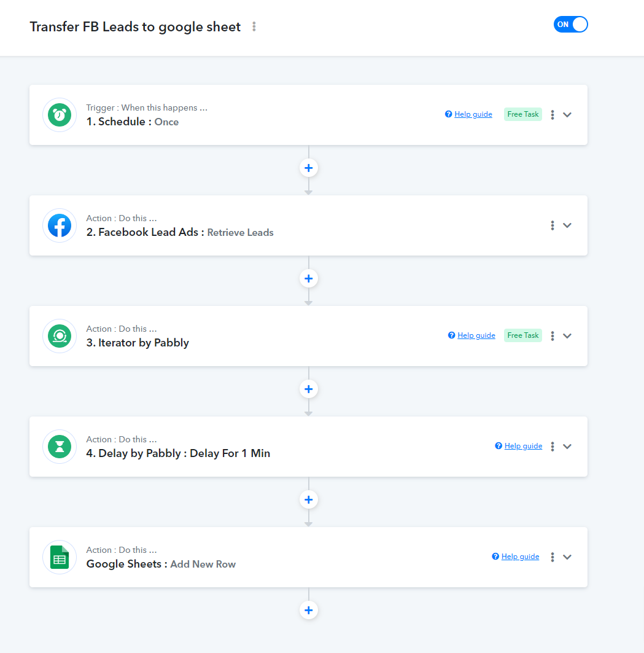Click the Iterator by Pabbly icon
This screenshot has height=653, width=644.
[60, 336]
